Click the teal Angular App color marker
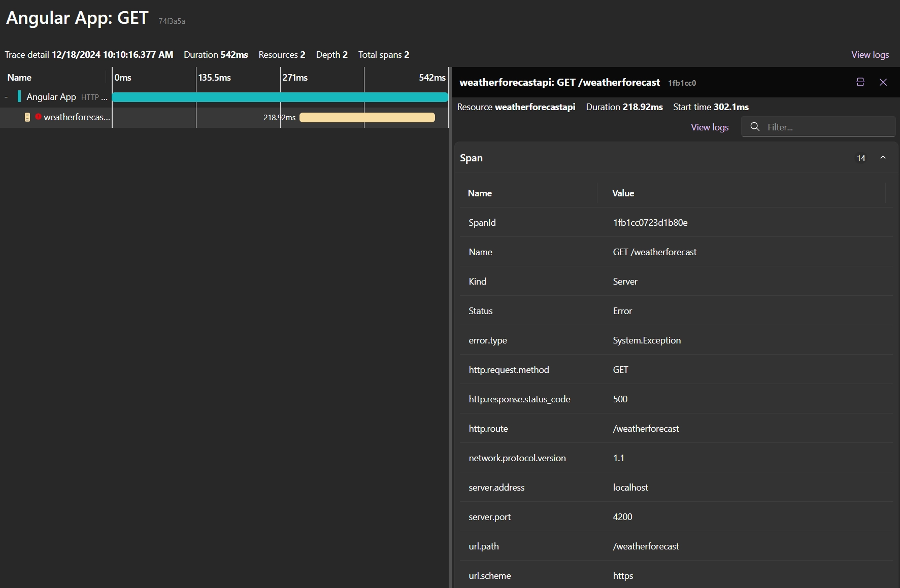Viewport: 900px width, 588px height. point(19,96)
